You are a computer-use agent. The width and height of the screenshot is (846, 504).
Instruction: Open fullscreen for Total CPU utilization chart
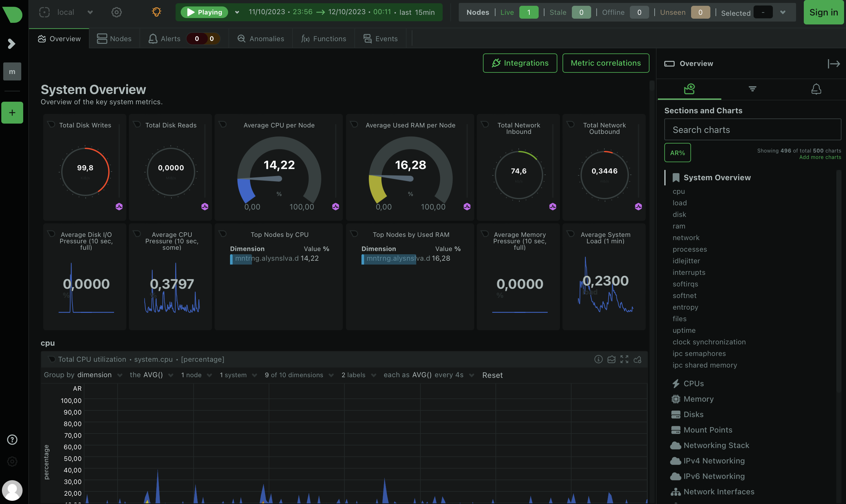[x=624, y=359]
